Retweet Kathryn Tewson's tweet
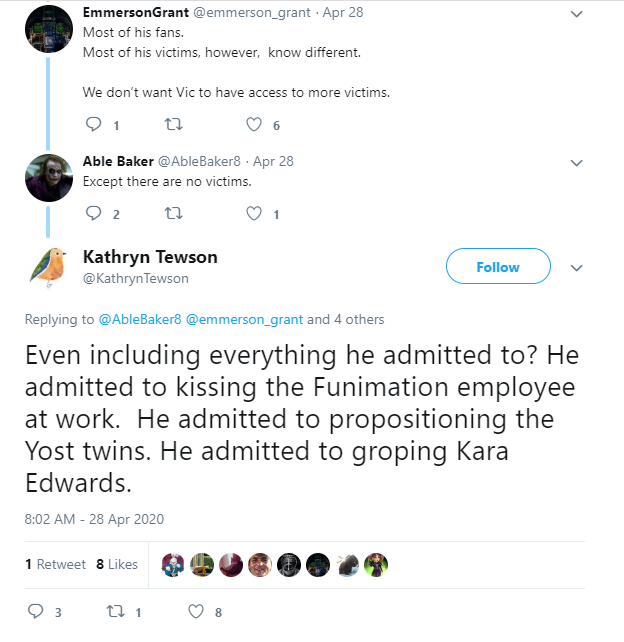 [115, 612]
